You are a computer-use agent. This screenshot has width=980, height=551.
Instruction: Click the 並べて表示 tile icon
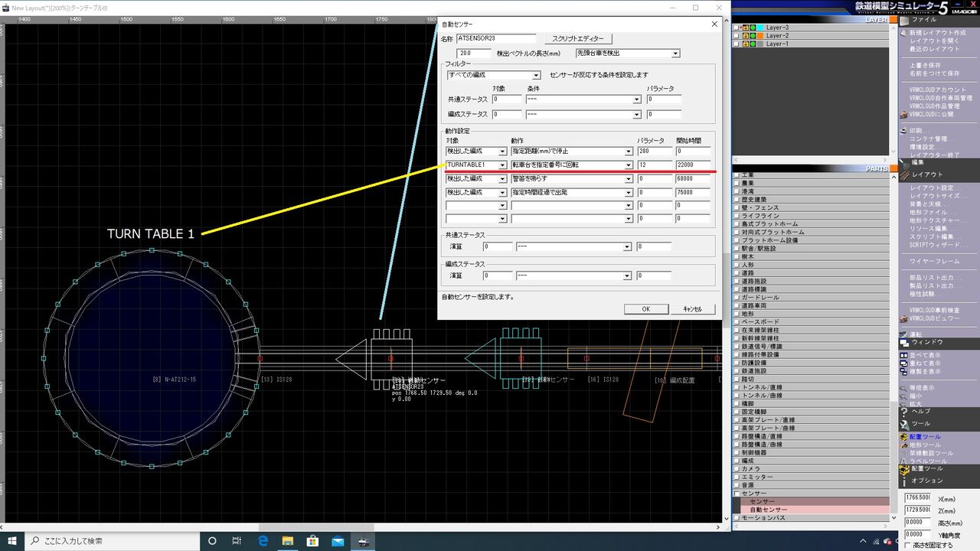pos(904,355)
